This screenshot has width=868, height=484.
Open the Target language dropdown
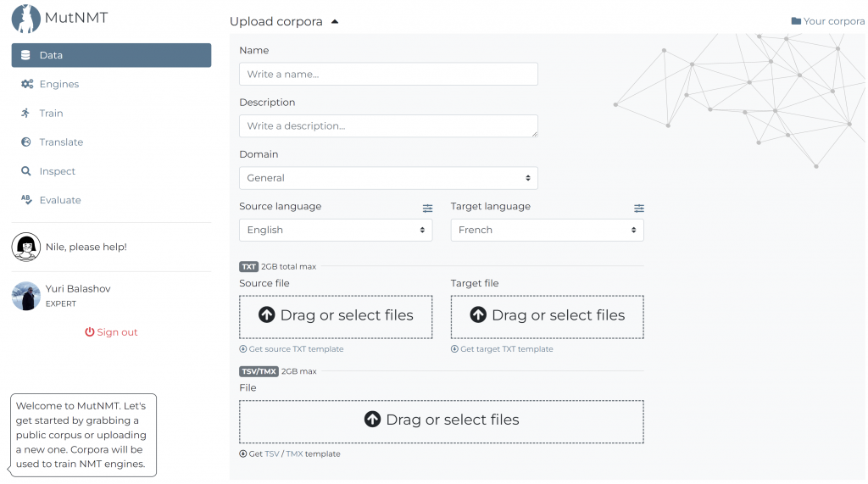pyautogui.click(x=547, y=230)
